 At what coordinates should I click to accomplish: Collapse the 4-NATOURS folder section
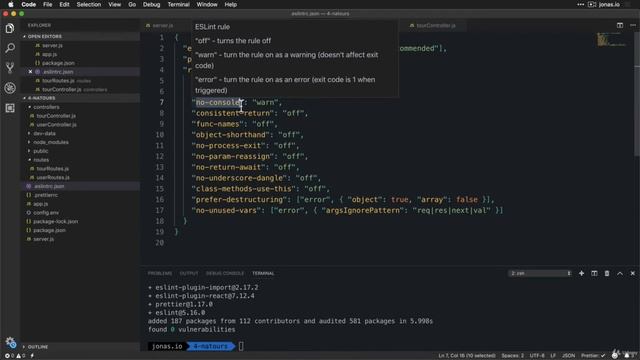(x=41, y=98)
